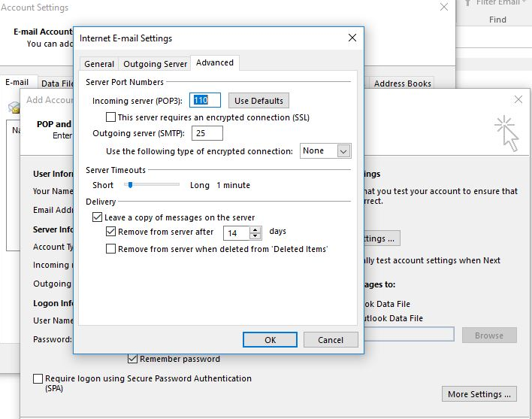Close the Add Account wizard window
Image resolution: width=532 pixels, height=419 pixels.
point(518,99)
